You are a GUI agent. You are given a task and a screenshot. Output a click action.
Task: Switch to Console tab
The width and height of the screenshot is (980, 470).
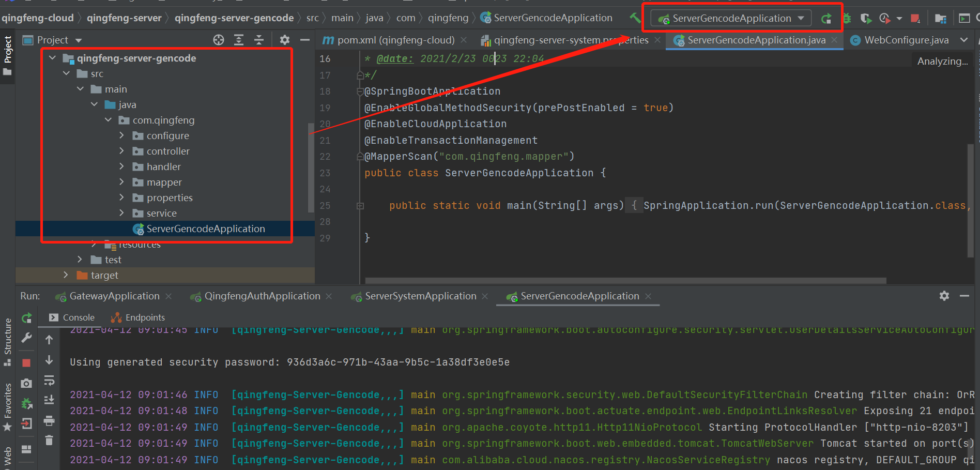click(x=72, y=317)
